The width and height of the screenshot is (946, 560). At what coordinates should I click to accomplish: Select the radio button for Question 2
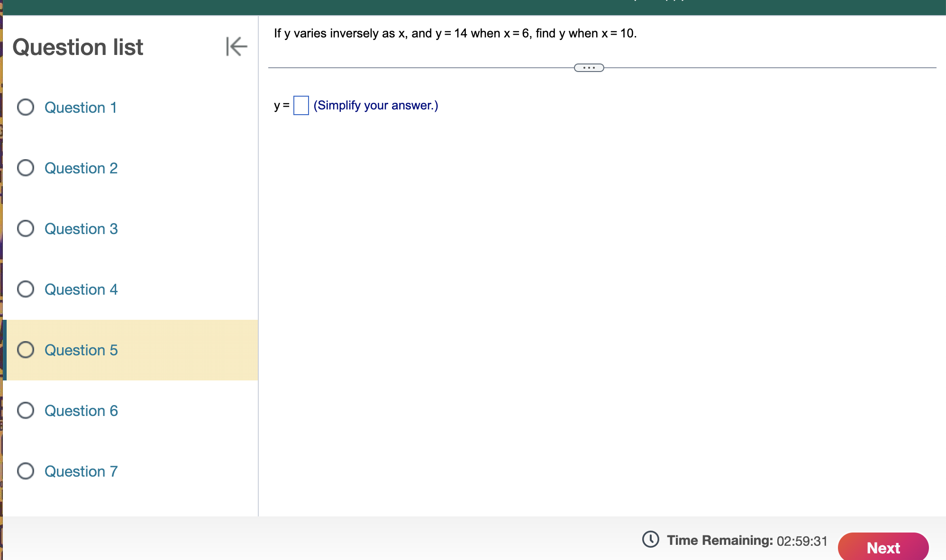(26, 168)
